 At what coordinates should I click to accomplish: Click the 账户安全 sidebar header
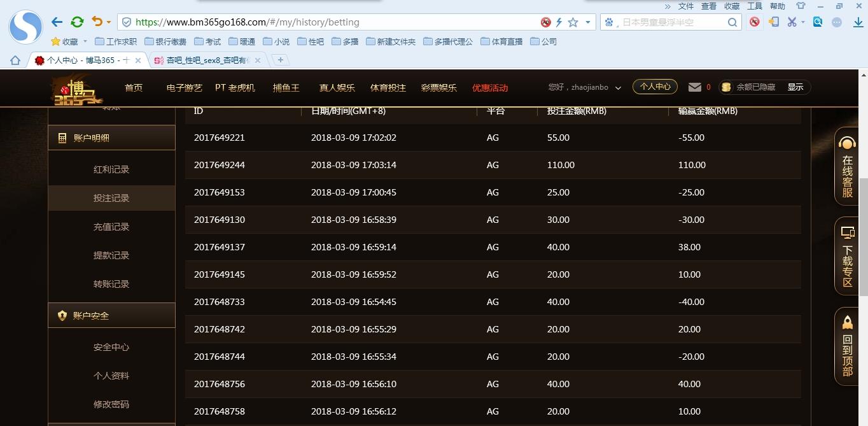[111, 315]
